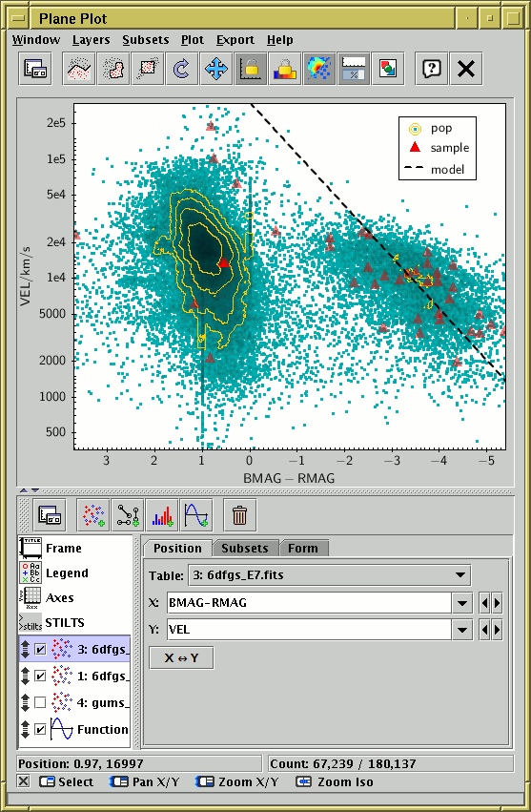Delete current layer with trash icon

(239, 514)
